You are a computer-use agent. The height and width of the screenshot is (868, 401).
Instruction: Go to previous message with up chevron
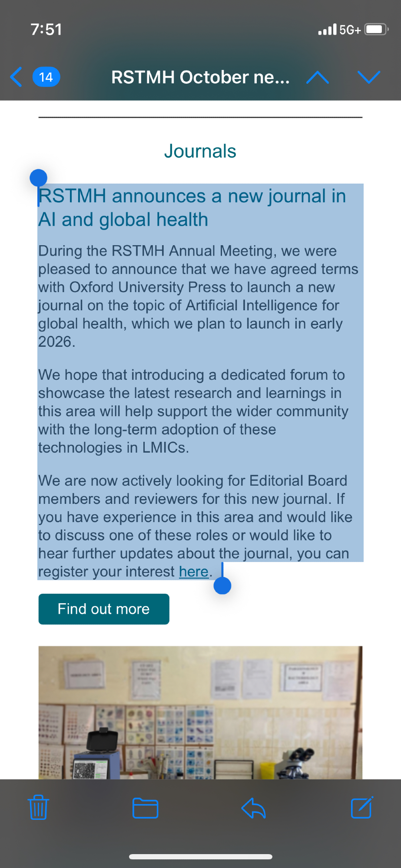click(317, 77)
